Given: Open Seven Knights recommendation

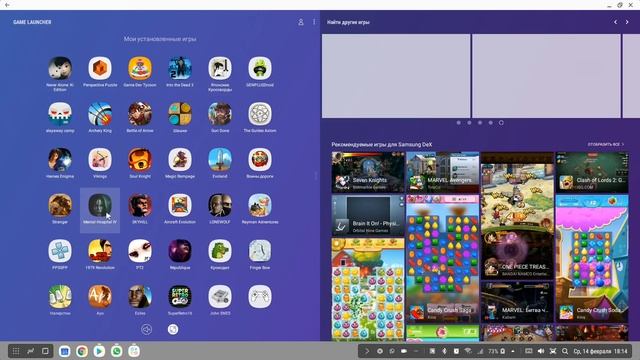Looking at the screenshot, I should click(368, 172).
